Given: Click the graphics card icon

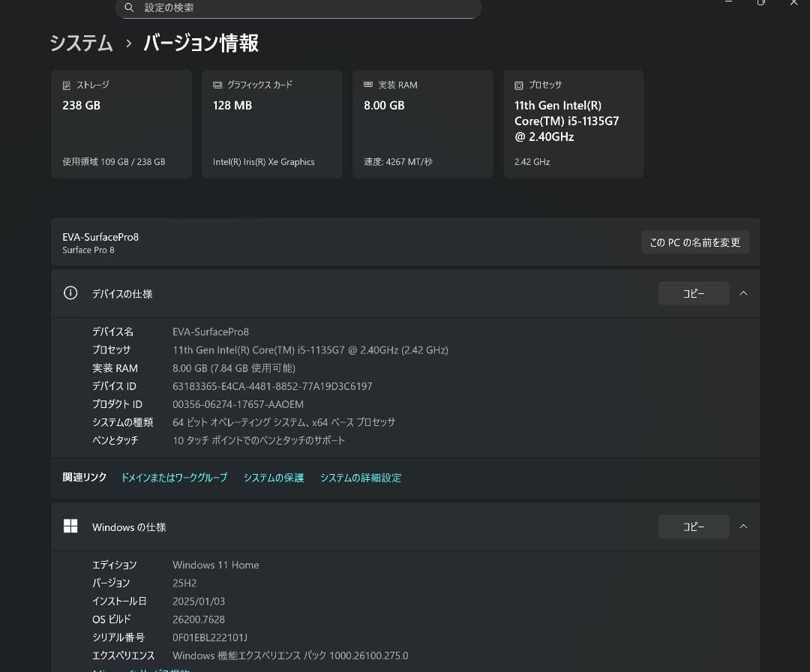Looking at the screenshot, I should click(217, 85).
